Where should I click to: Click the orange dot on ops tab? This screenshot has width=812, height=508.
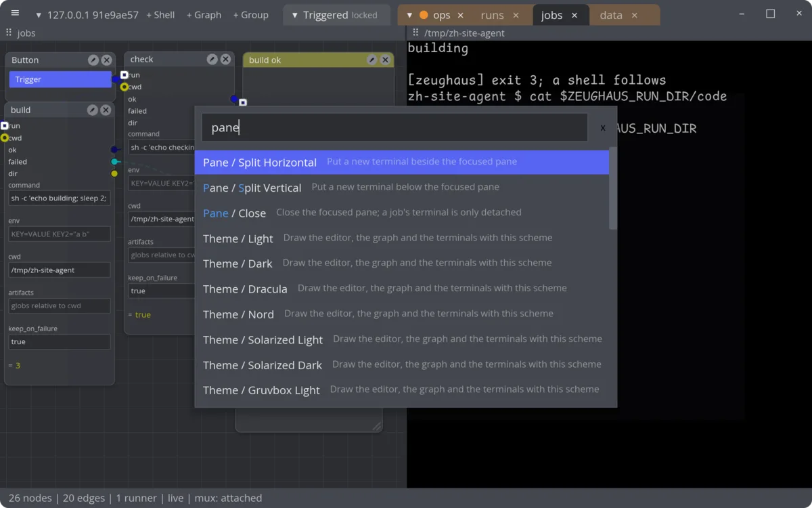(x=424, y=15)
